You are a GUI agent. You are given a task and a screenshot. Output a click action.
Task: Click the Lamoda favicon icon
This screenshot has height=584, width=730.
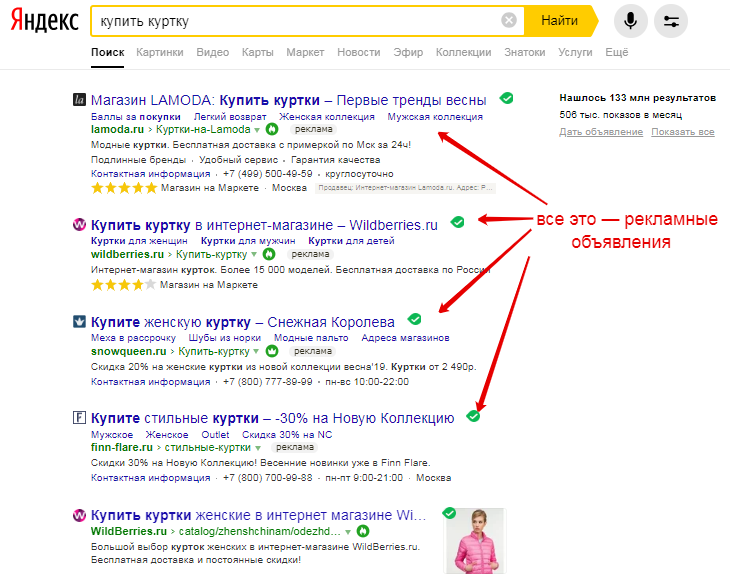(80, 100)
